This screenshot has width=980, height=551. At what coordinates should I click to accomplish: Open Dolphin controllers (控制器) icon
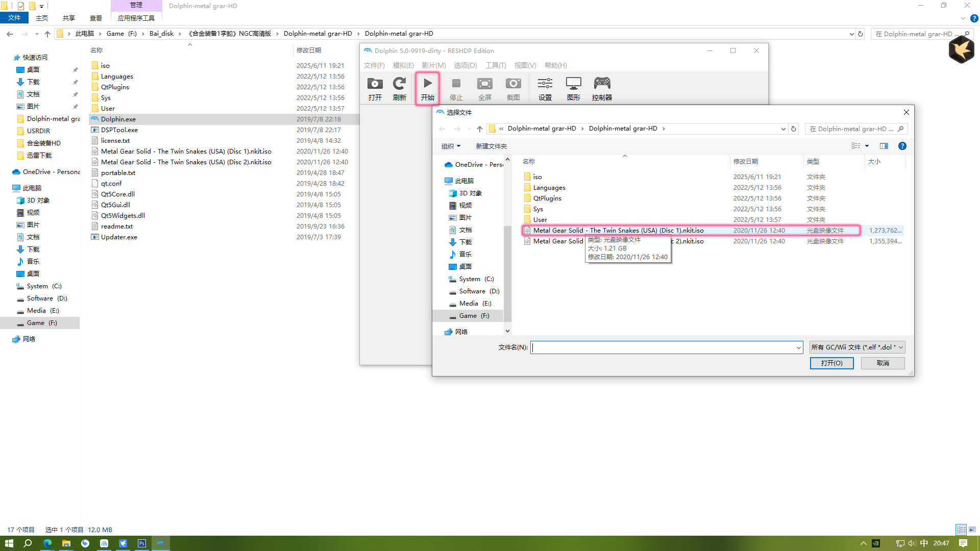coord(602,89)
